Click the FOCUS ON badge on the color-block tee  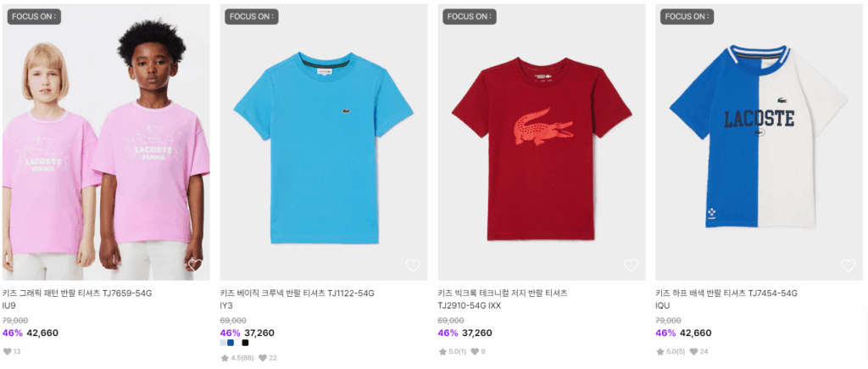[x=685, y=16]
